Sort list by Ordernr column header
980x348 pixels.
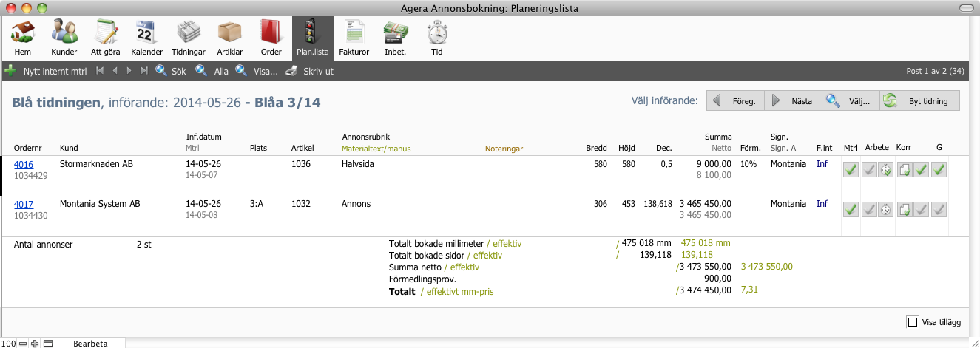(27, 148)
